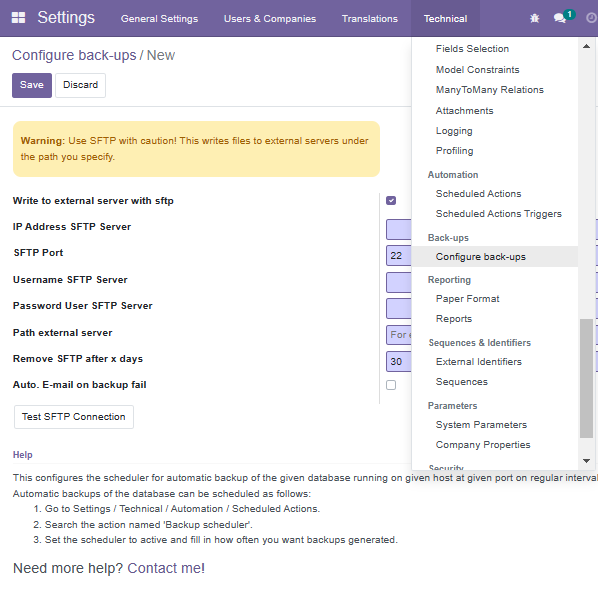Click Test SFTP Connection button
This screenshot has width=598, height=593.
[x=74, y=417]
